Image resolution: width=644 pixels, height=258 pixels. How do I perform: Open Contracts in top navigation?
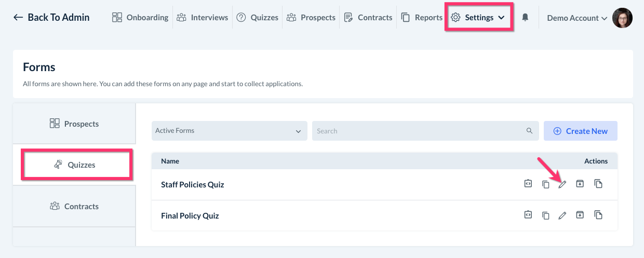coord(368,18)
